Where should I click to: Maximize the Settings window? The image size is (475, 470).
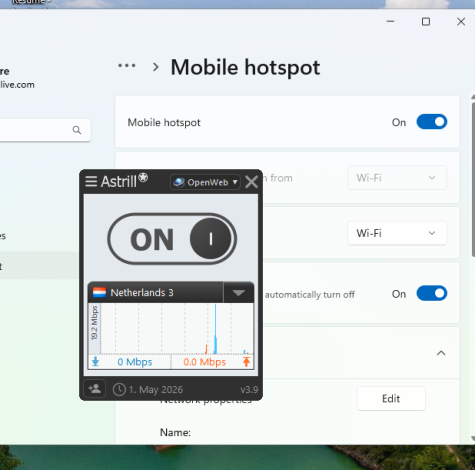(x=426, y=22)
